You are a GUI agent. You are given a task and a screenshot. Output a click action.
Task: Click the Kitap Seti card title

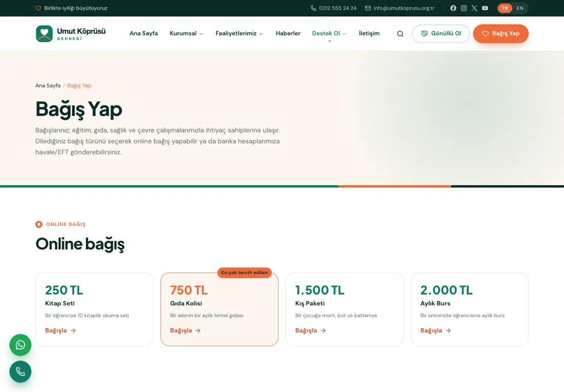pyautogui.click(x=59, y=303)
